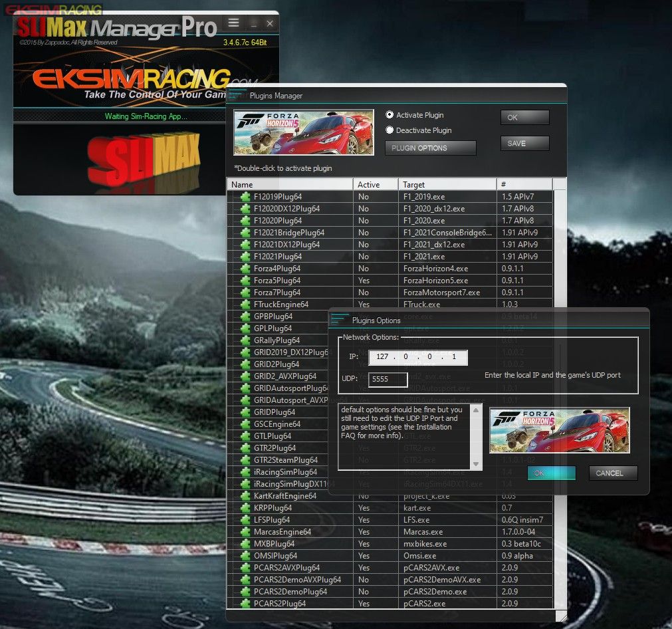Click the description box scroll-up arrow
672x629 pixels.
click(x=476, y=410)
